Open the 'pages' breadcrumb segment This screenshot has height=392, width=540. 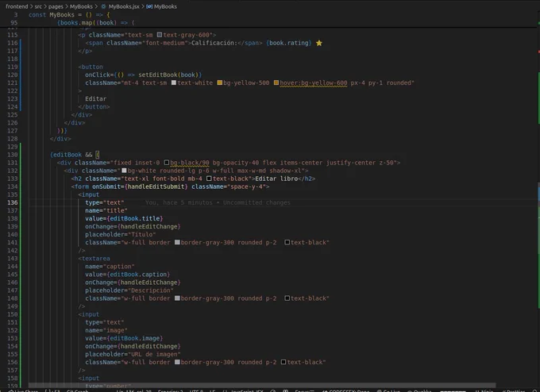(56, 6)
